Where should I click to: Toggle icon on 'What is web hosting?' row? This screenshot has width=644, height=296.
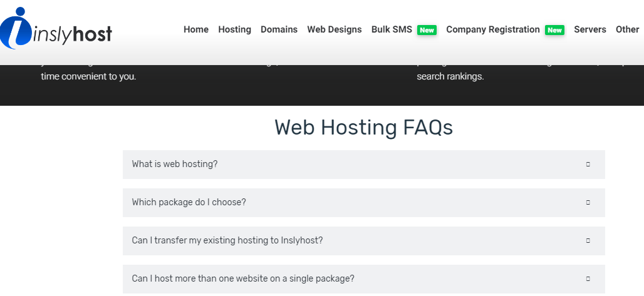[588, 164]
